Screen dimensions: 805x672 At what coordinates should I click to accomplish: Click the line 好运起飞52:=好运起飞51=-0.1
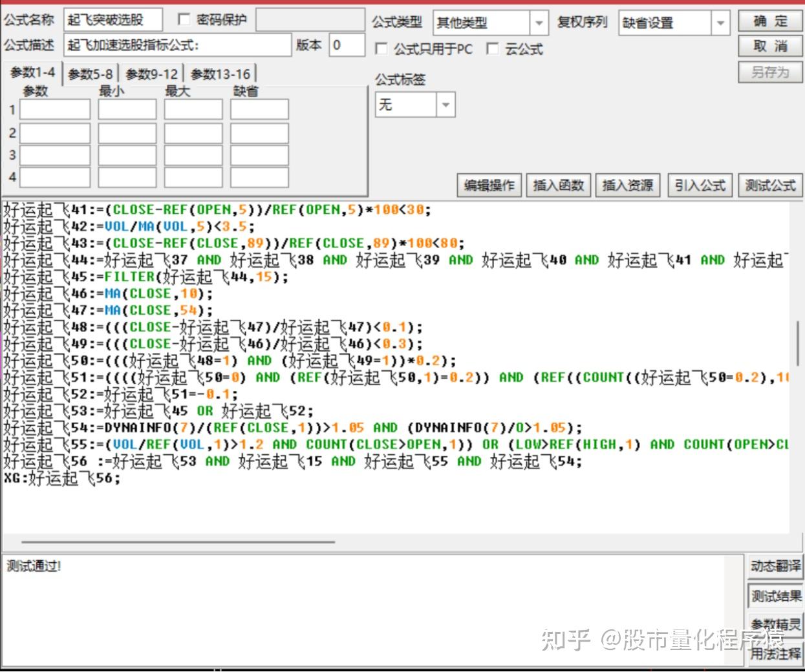pyautogui.click(x=120, y=394)
